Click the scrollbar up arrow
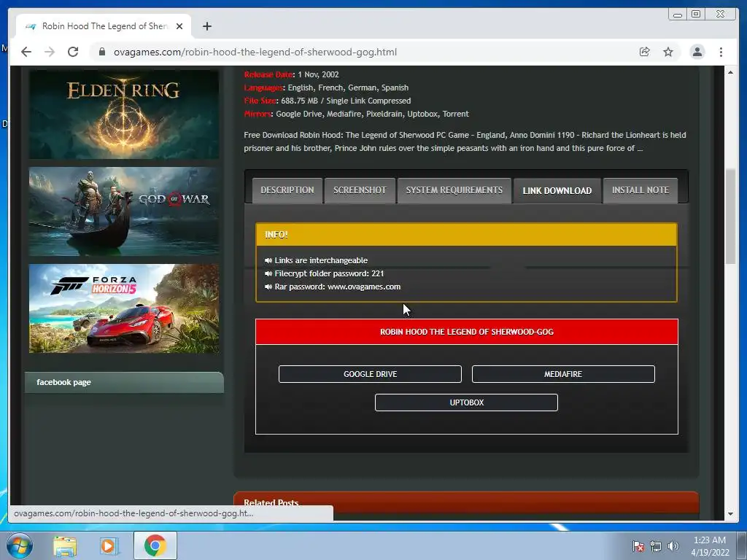747x560 pixels. pos(730,72)
